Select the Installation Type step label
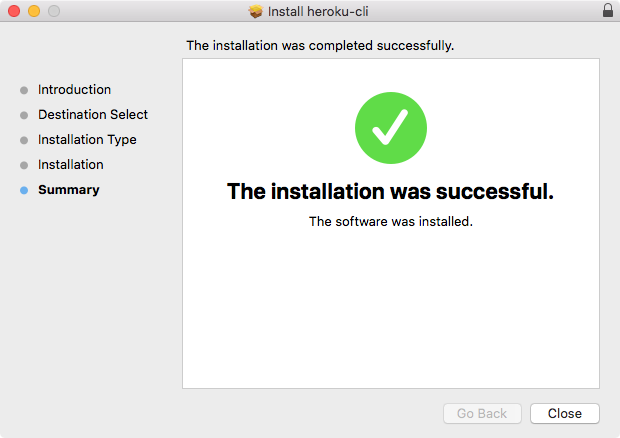Screen dimensions: 620x438 coord(87,140)
